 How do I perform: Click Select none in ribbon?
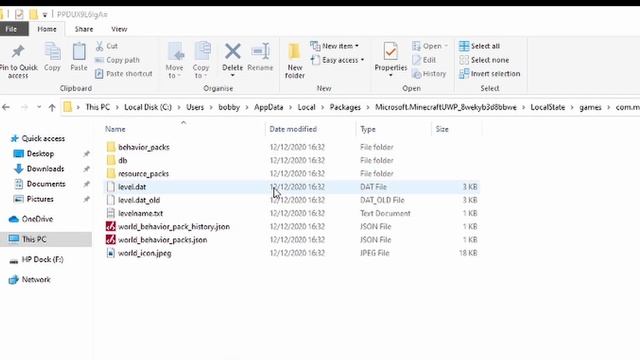pos(484,60)
